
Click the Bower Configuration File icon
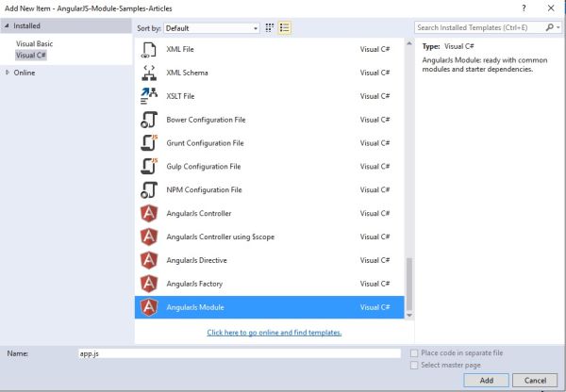tap(149, 120)
